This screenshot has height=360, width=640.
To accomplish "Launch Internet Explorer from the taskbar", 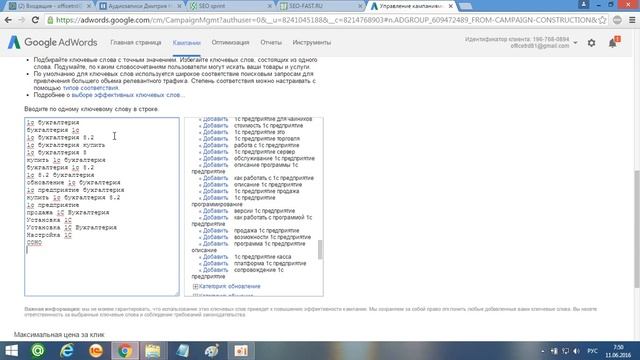I will pyautogui.click(x=67, y=351).
